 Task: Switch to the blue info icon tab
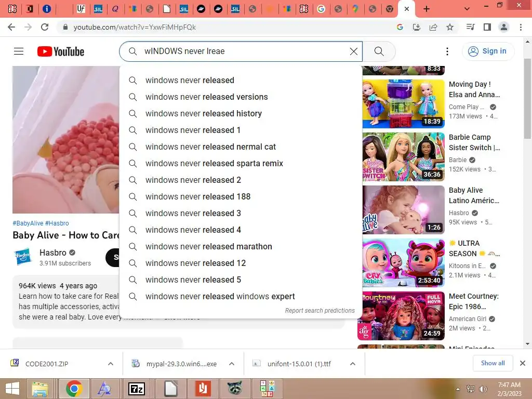tap(47, 9)
